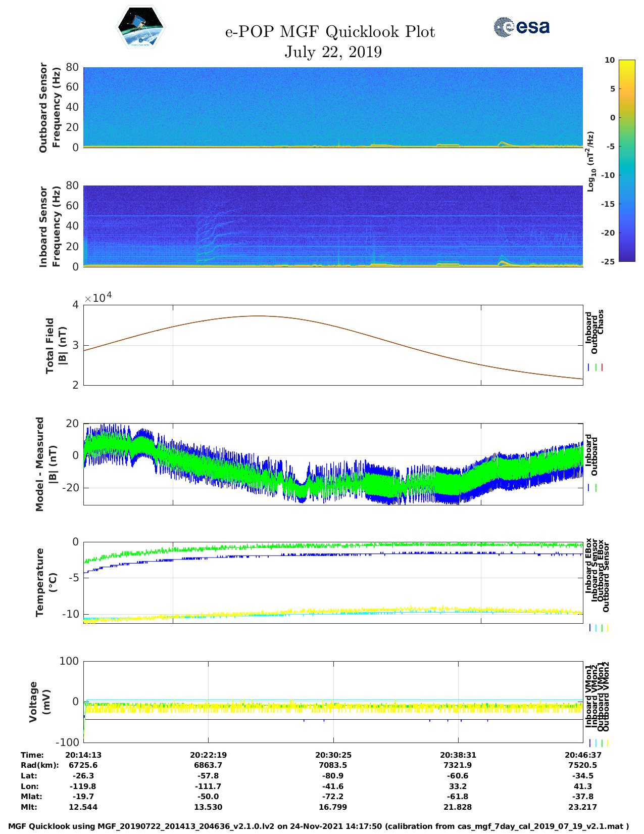Click the green Outboard legend marker in Model - Measured
Screen dimensions: 644x834
point(596,488)
